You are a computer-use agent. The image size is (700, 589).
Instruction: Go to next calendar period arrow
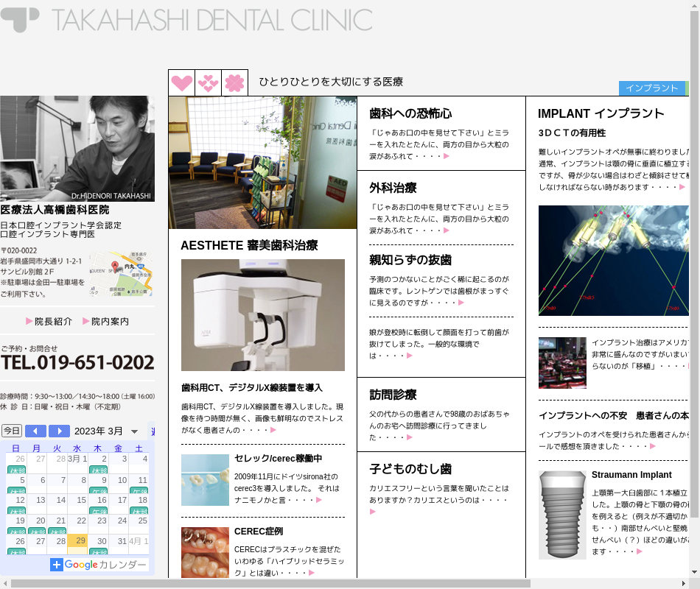point(59,431)
